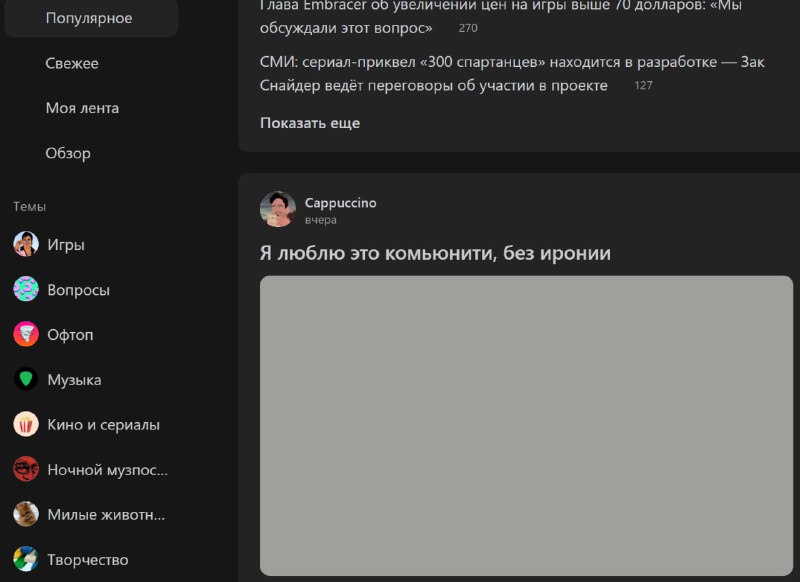Open the grey post image placeholder
Image resolution: width=800 pixels, height=582 pixels.
tap(526, 425)
